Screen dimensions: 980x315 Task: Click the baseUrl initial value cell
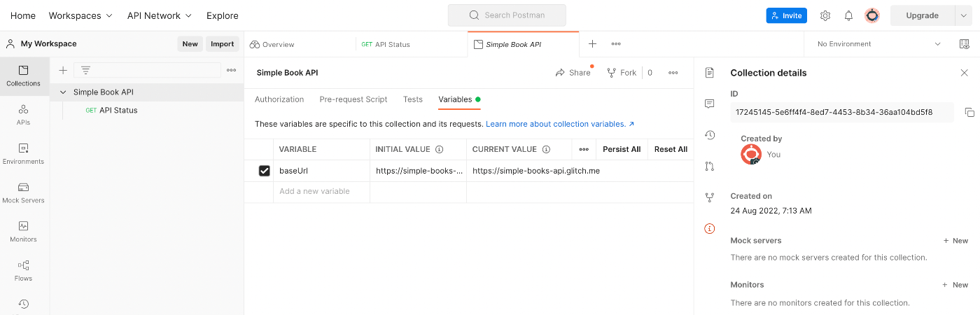(418, 171)
